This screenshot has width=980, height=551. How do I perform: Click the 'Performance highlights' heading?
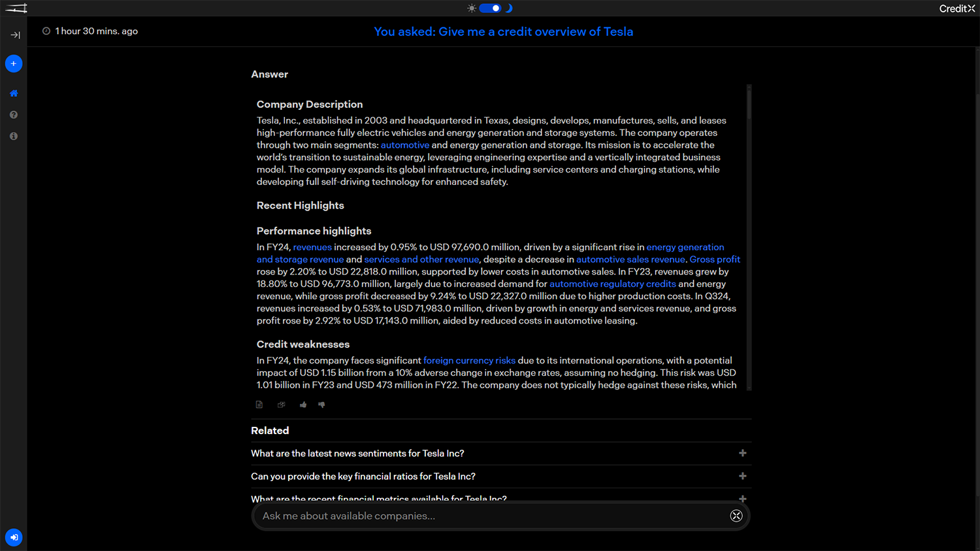314,231
